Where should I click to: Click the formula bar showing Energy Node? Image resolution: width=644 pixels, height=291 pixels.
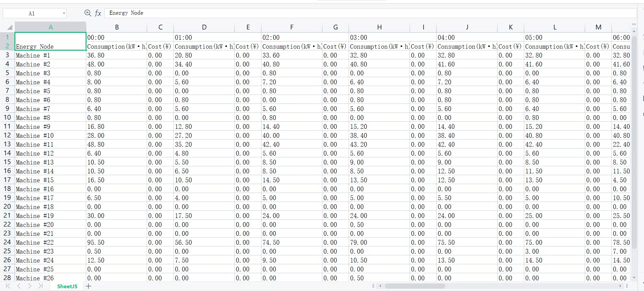[x=370, y=13]
